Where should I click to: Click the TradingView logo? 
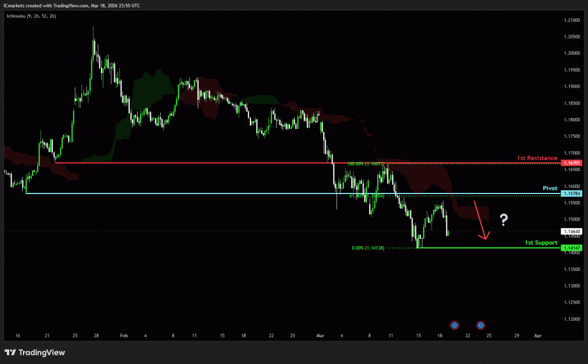[36, 352]
